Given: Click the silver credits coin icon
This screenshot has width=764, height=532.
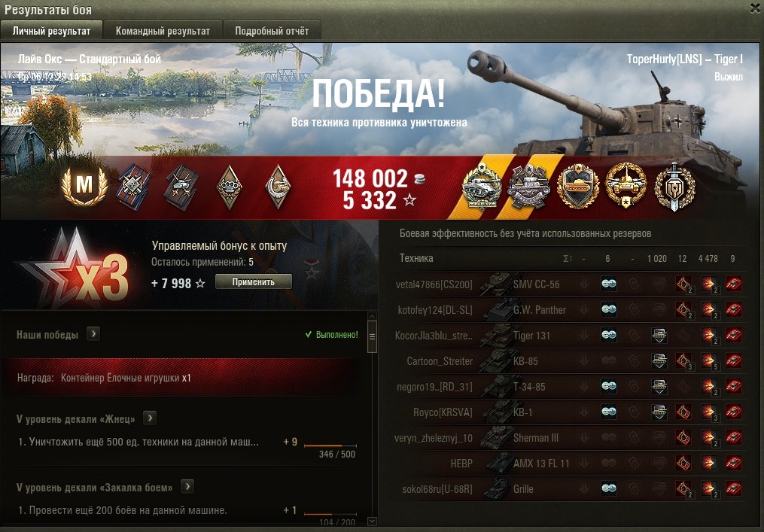Looking at the screenshot, I should click(x=419, y=179).
